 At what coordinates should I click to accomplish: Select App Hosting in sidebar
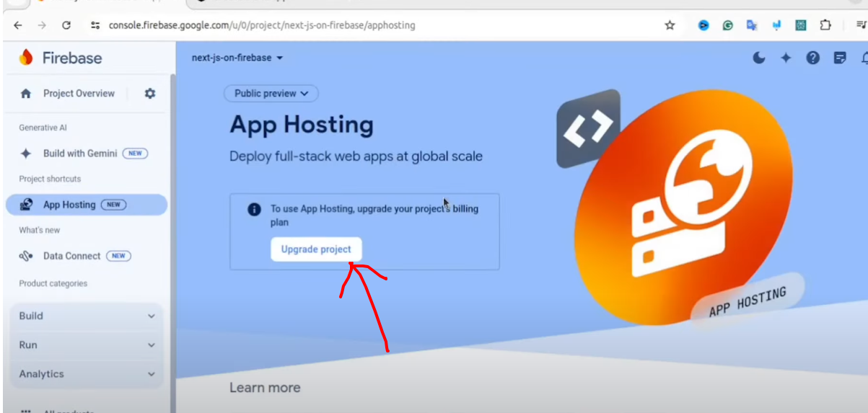[87, 205]
